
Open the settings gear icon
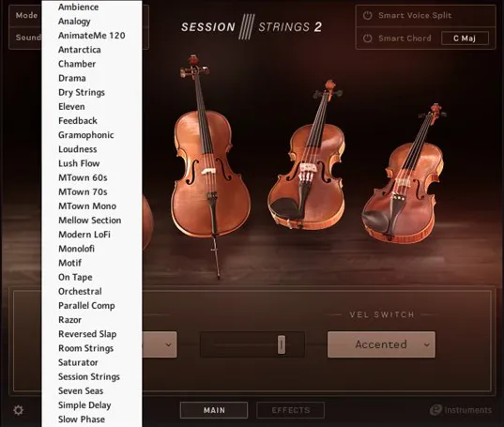pyautogui.click(x=19, y=410)
